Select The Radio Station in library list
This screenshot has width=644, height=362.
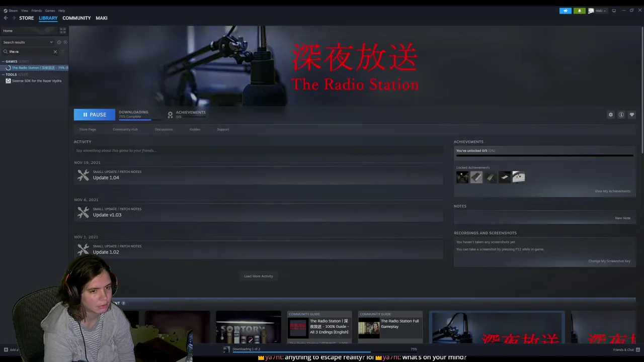tap(35, 68)
